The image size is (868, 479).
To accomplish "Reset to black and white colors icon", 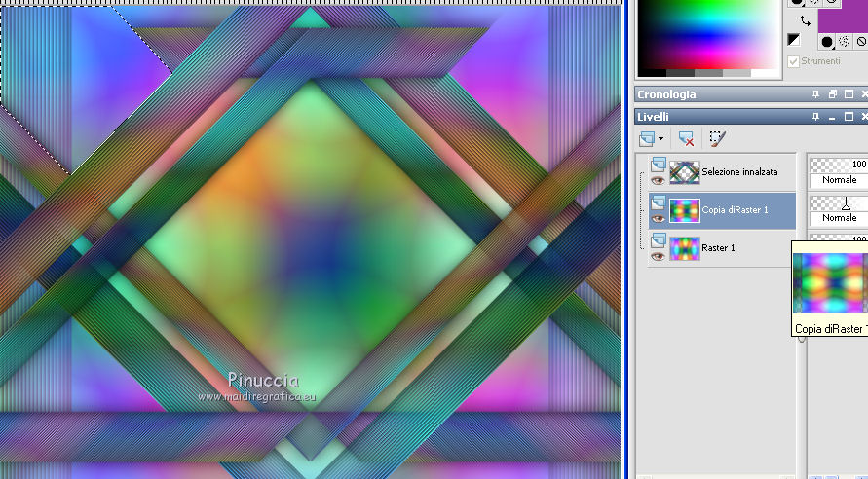I will (794, 39).
